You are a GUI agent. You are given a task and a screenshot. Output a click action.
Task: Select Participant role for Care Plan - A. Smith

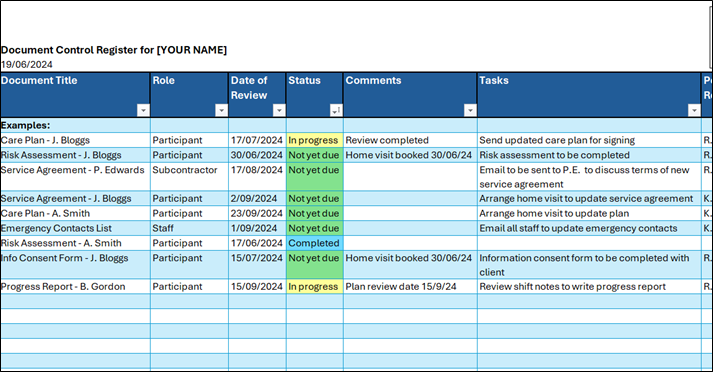coord(189,213)
